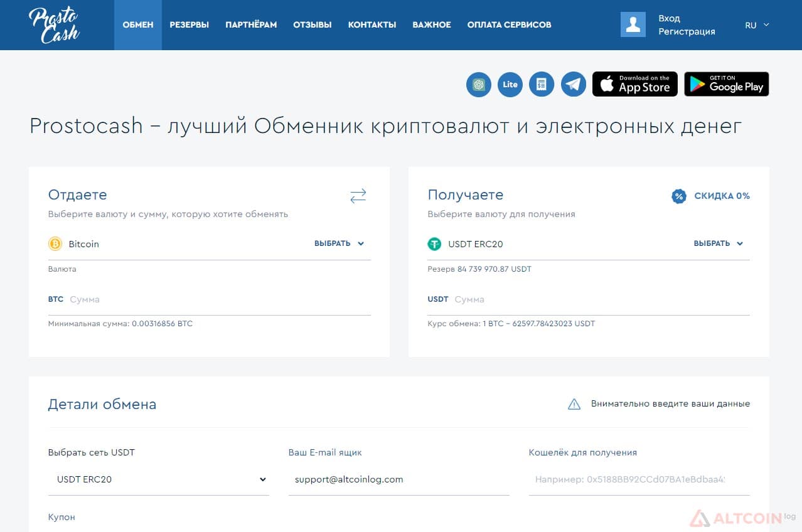Get the app on Google Play badge
Viewport: 802px width, 532px height.
click(727, 84)
